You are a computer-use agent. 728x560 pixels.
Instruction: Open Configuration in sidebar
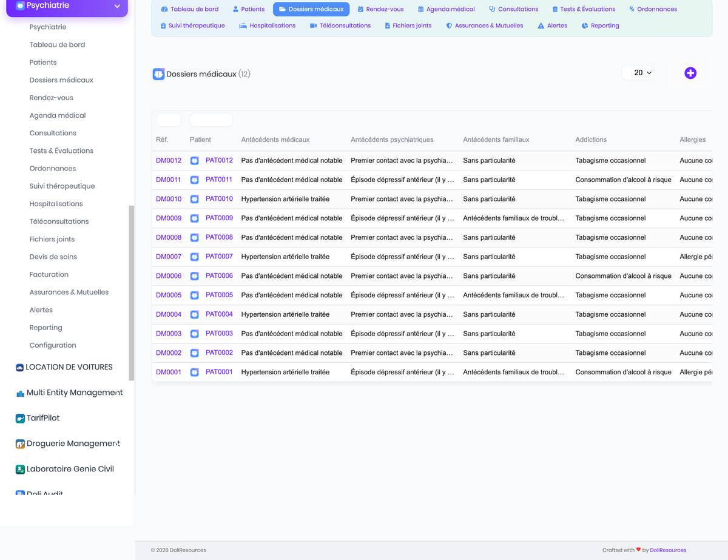pos(53,345)
